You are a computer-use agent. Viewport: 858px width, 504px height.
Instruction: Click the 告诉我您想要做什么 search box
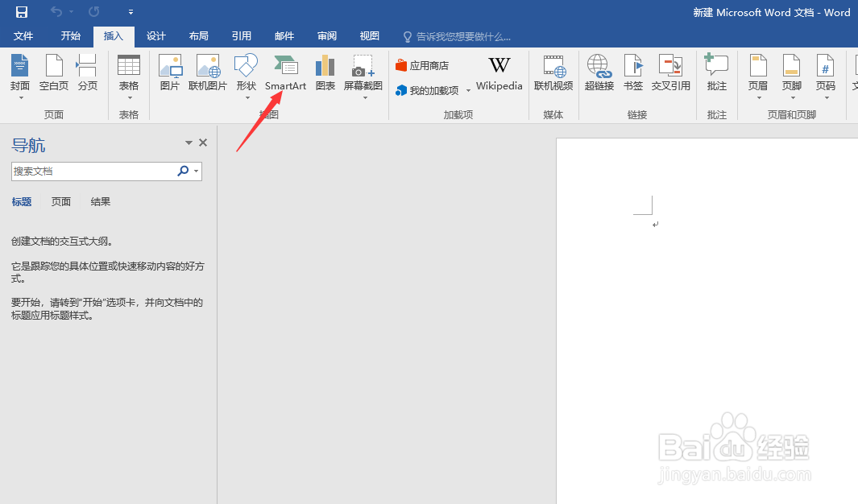[457, 36]
